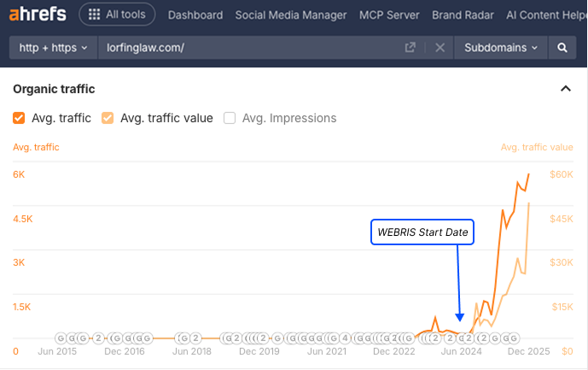Open the URL in a new tab icon
Viewport: 588px width, 370px height.
pyautogui.click(x=410, y=48)
